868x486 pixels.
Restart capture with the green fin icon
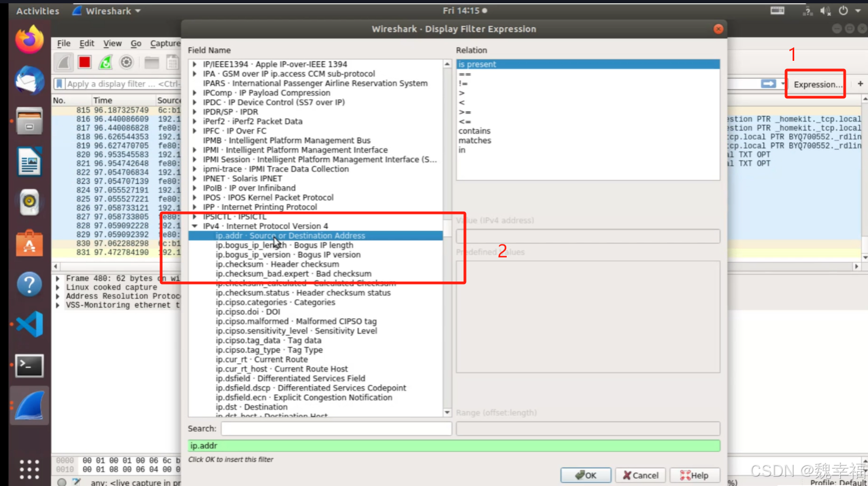pos(105,62)
